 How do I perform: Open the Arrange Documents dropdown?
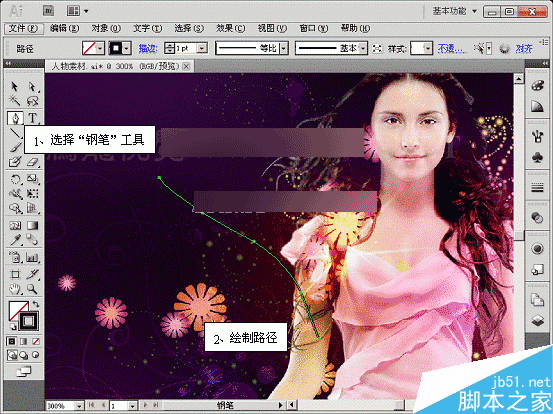77,11
